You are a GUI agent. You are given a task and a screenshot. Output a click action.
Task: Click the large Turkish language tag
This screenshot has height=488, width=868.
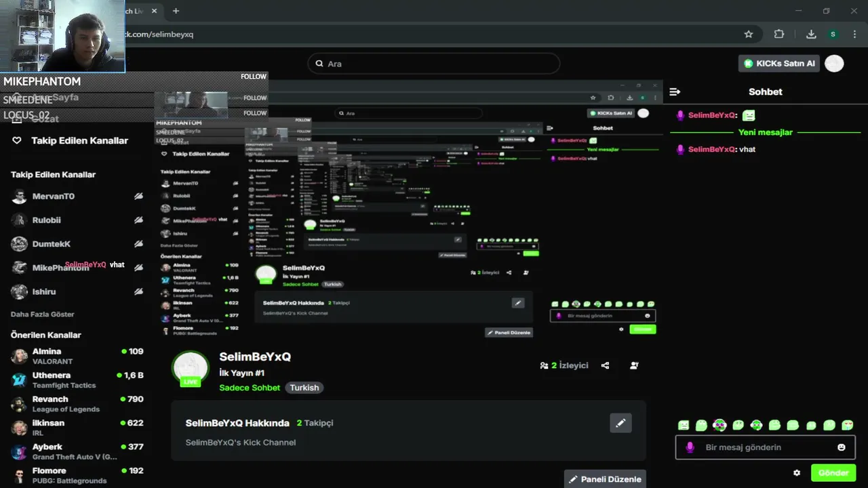pyautogui.click(x=304, y=388)
